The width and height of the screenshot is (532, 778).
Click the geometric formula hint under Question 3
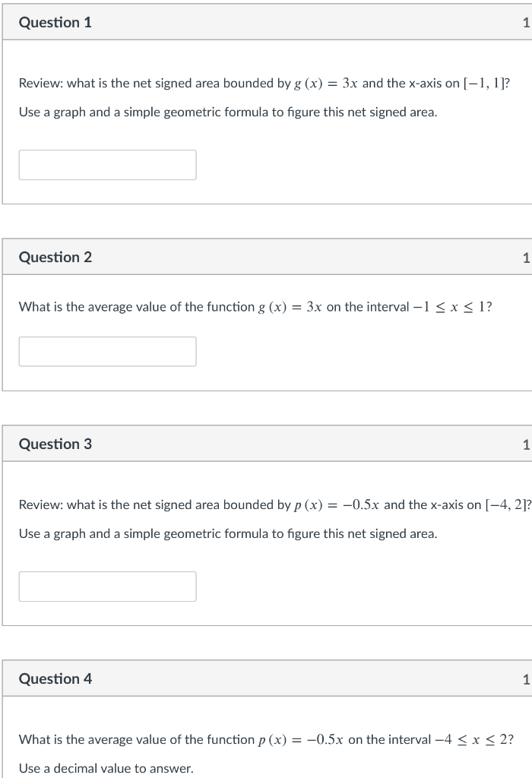point(228,534)
